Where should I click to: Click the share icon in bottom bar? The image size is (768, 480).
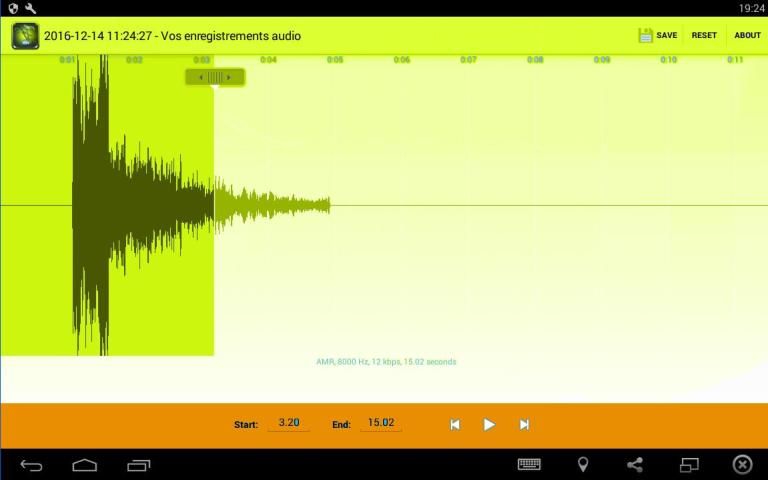click(635, 464)
